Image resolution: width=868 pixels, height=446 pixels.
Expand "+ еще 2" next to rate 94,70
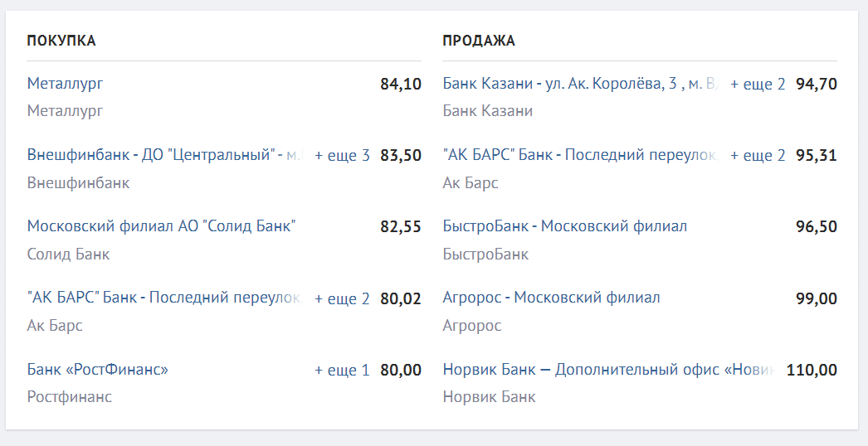pos(758,84)
